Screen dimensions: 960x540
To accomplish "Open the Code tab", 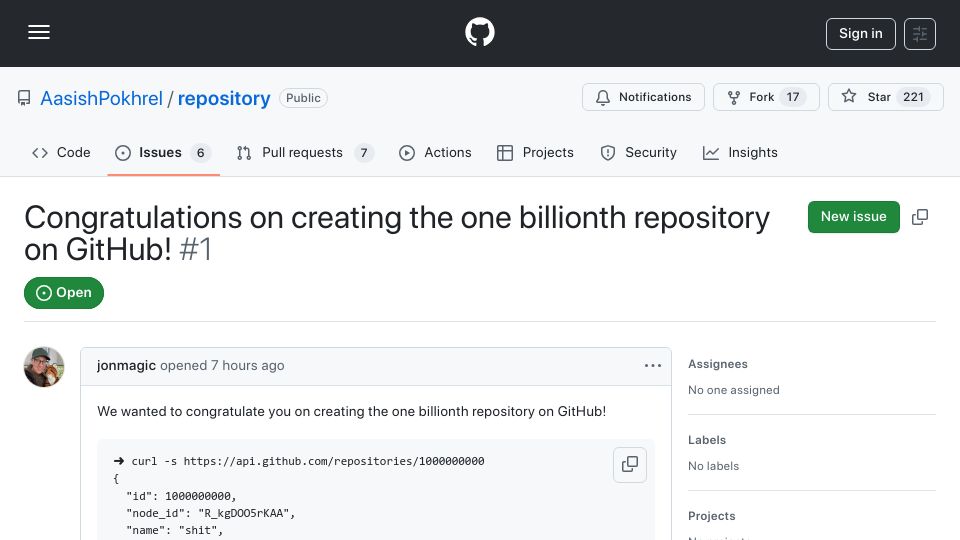I will (x=61, y=152).
